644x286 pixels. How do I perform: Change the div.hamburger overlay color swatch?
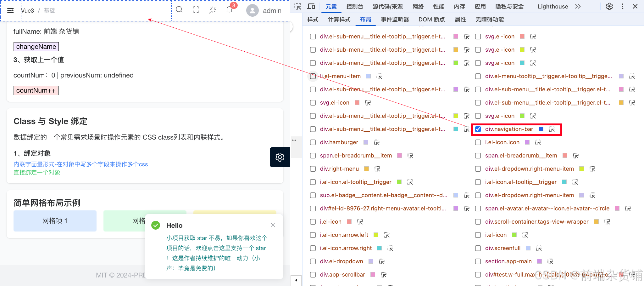click(366, 142)
